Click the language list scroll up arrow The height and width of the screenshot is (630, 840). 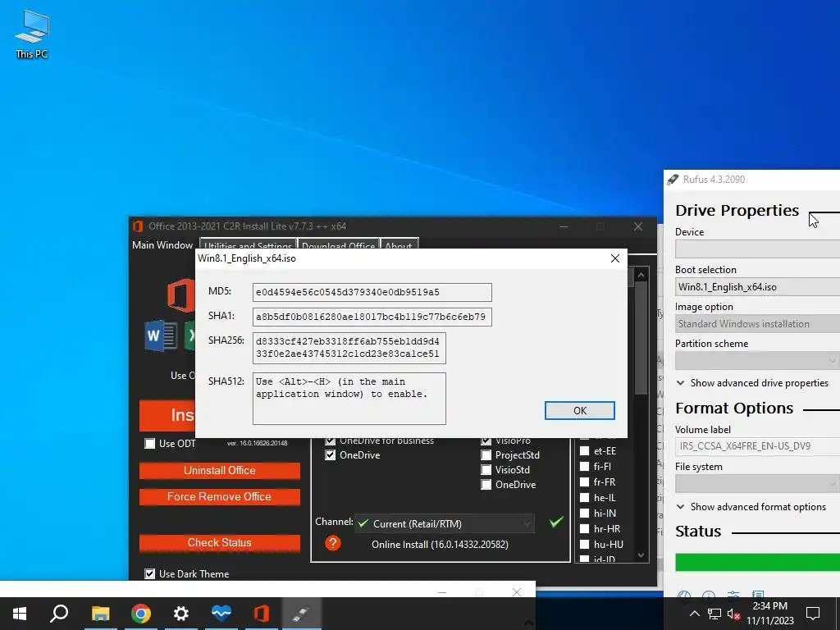(x=641, y=276)
